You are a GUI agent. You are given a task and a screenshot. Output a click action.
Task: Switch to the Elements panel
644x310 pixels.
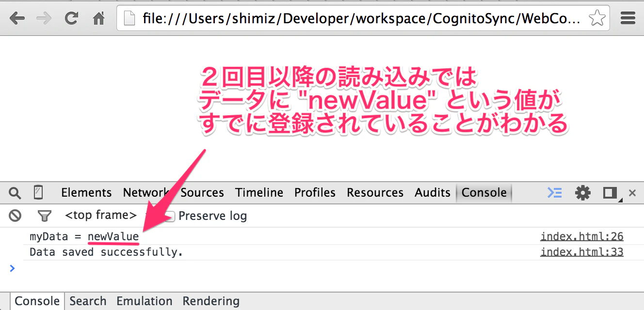(x=86, y=193)
